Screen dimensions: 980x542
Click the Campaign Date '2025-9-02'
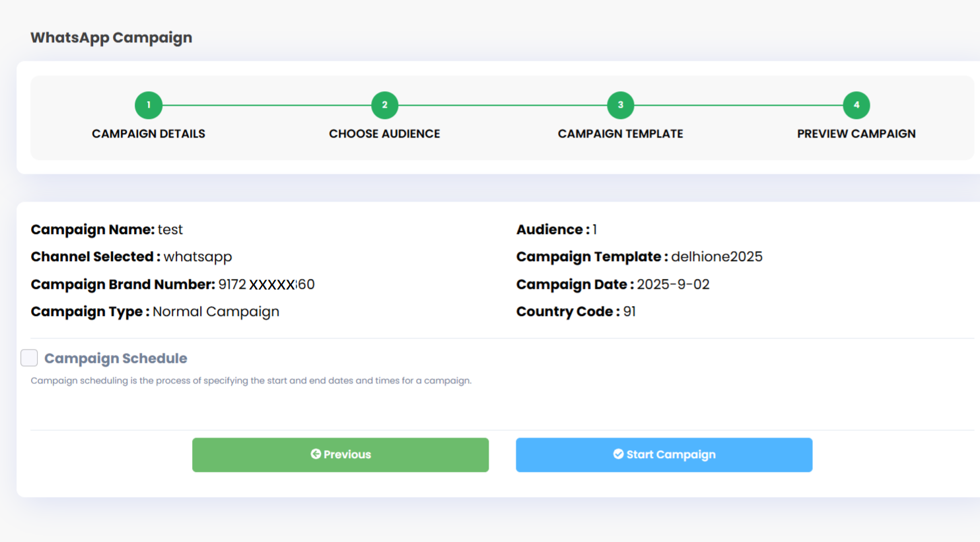click(673, 284)
